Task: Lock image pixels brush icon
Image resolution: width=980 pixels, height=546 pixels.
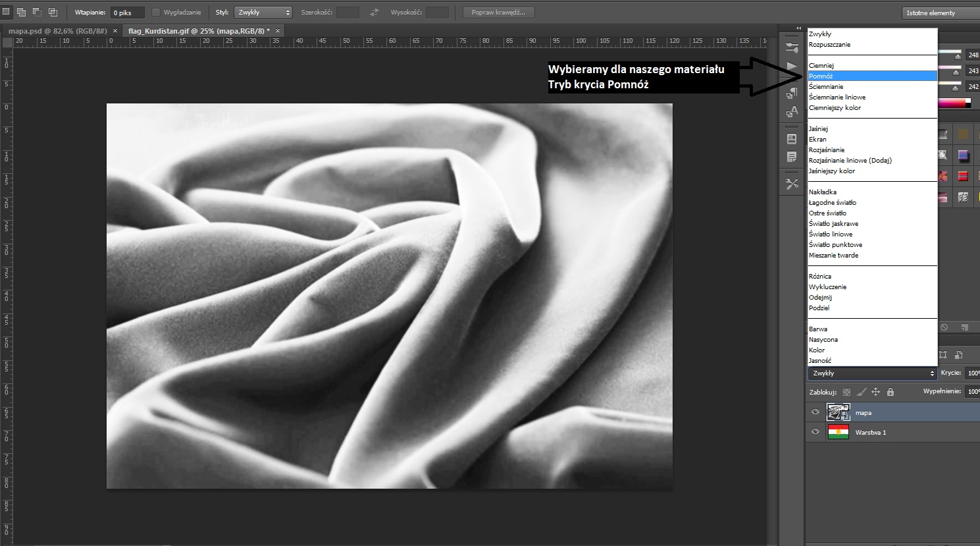Action: pos(861,392)
